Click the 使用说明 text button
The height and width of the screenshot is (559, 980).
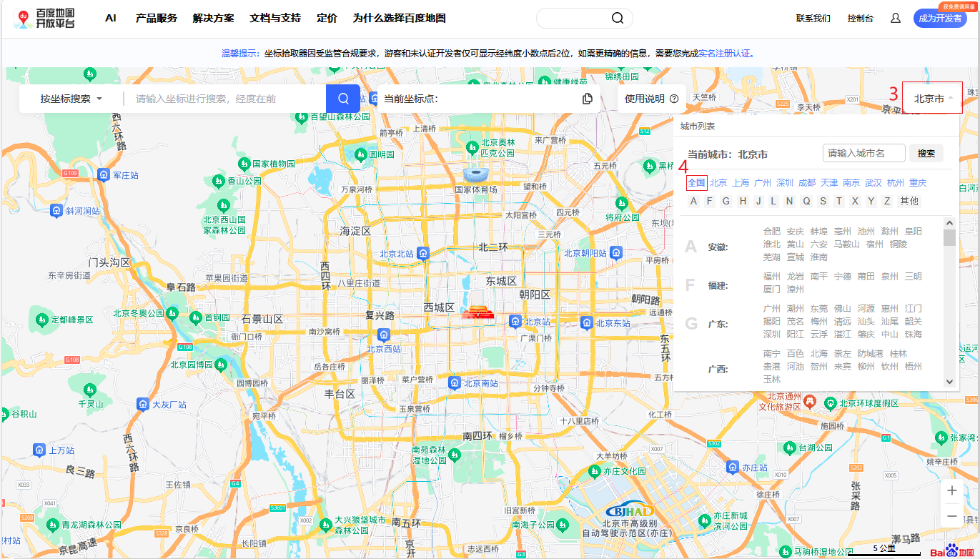pos(645,99)
